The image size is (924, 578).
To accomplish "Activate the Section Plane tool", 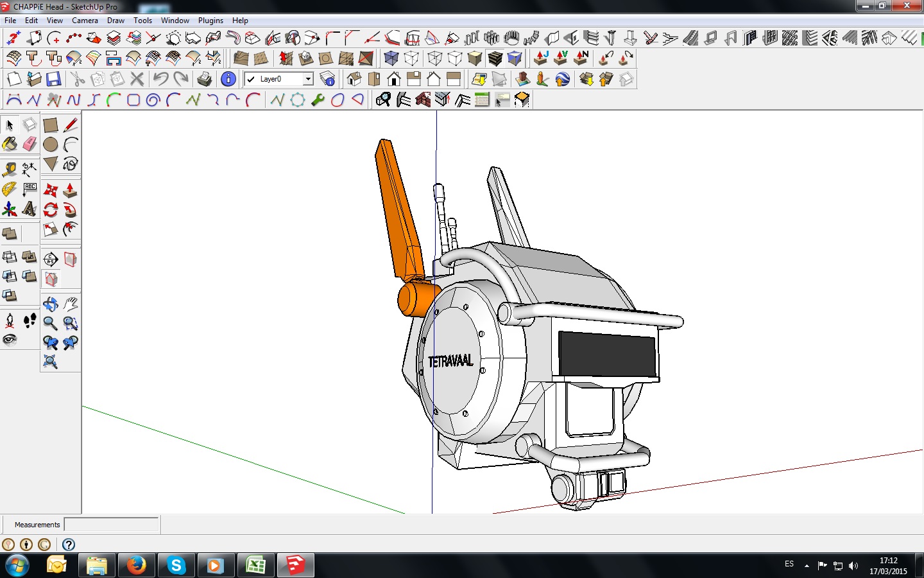I will point(51,259).
